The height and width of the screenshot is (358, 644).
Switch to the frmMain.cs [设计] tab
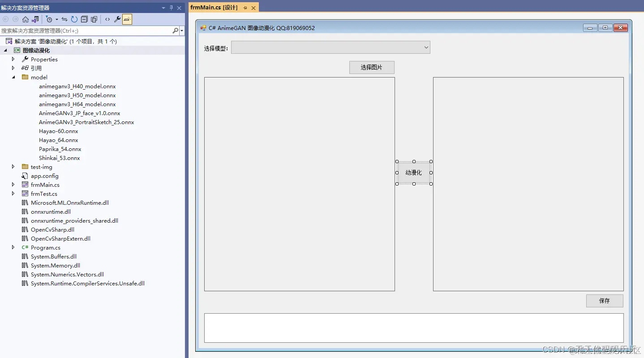click(214, 8)
